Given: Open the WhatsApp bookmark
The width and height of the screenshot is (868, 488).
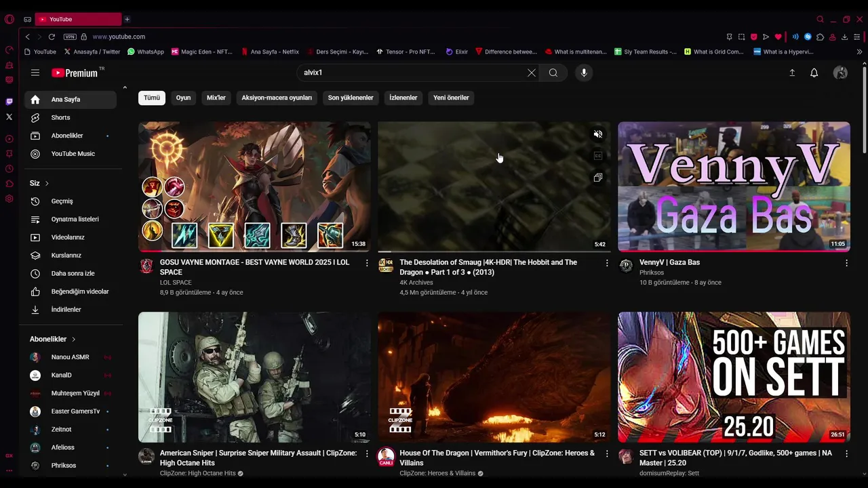Looking at the screenshot, I should [x=145, y=52].
